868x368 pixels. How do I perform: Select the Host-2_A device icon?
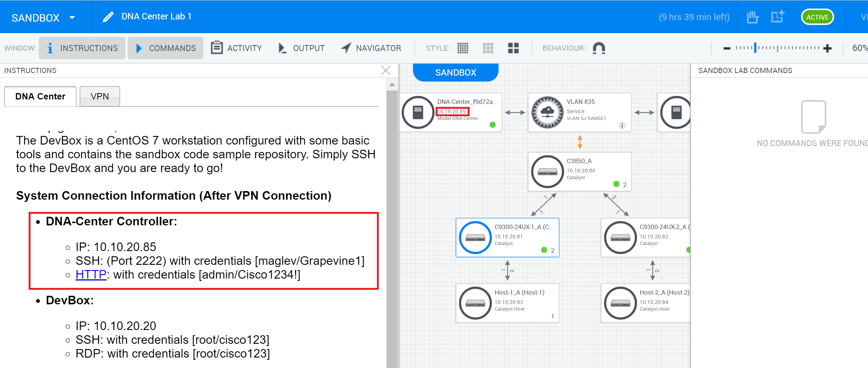620,303
